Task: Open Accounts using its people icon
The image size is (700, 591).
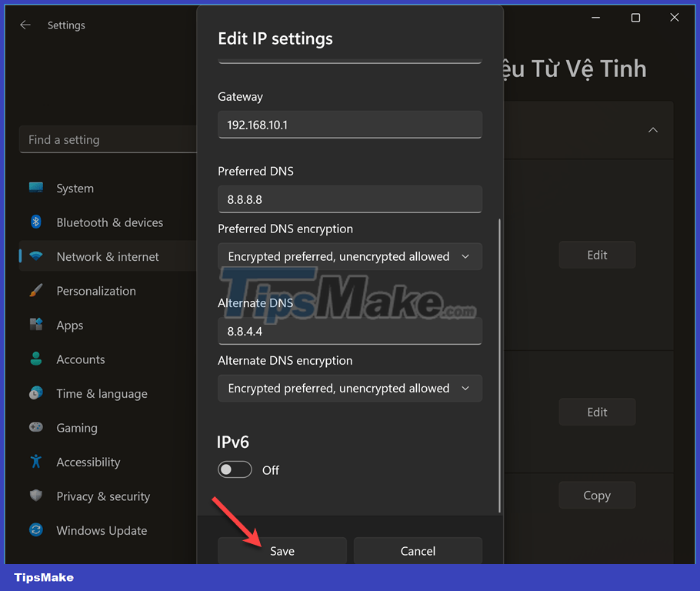Action: click(x=35, y=359)
